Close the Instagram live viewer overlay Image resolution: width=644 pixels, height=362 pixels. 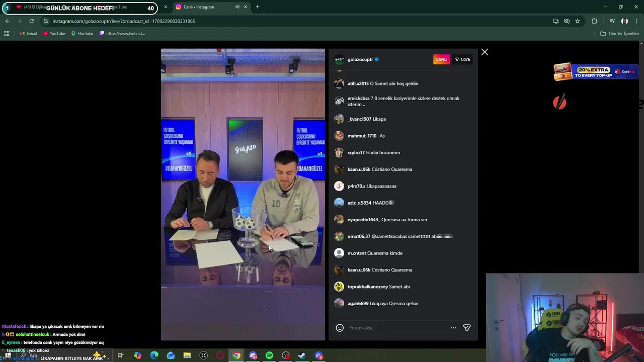pos(485,52)
